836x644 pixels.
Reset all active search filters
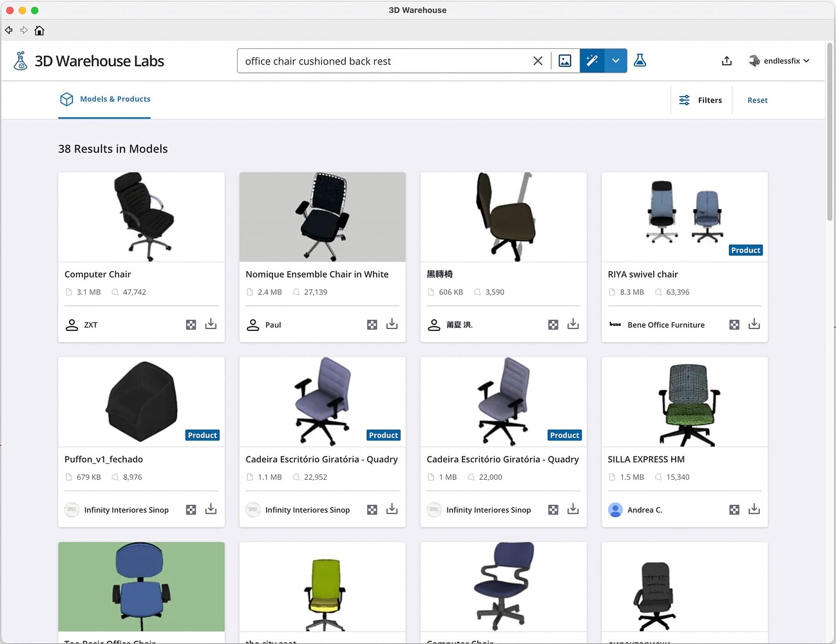coord(757,100)
